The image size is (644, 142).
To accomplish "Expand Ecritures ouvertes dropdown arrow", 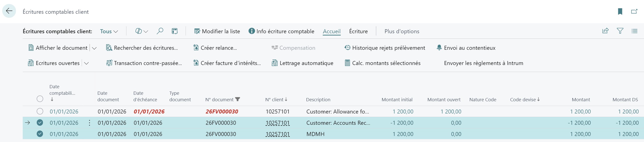I will click(x=86, y=63).
